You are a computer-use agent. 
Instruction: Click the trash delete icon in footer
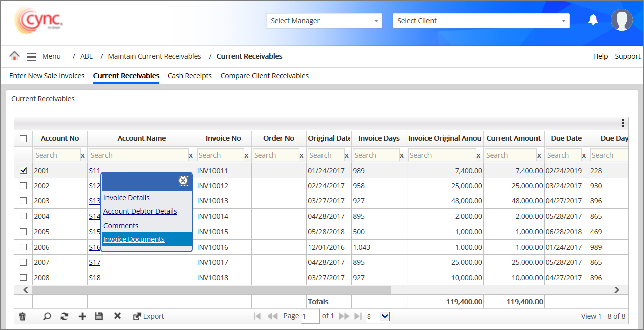tap(22, 316)
